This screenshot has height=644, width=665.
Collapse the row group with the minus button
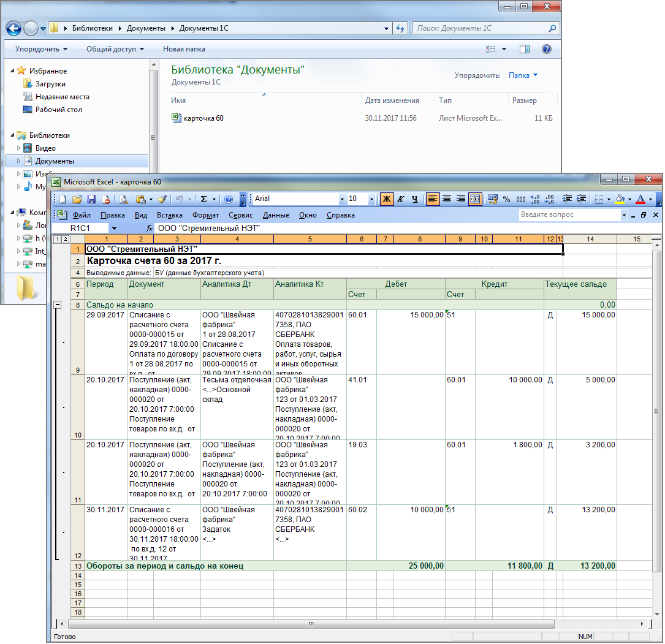[x=58, y=305]
